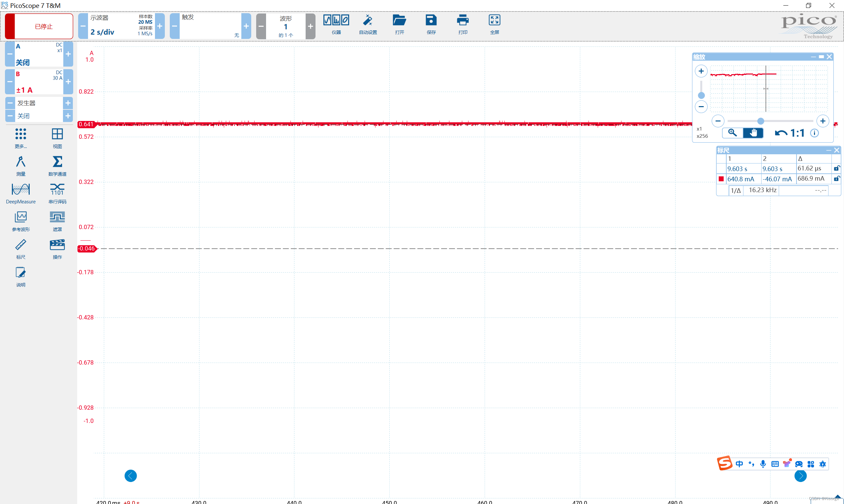Open the 示波器 timebase settings panel
The image size is (844, 504).
121,26
